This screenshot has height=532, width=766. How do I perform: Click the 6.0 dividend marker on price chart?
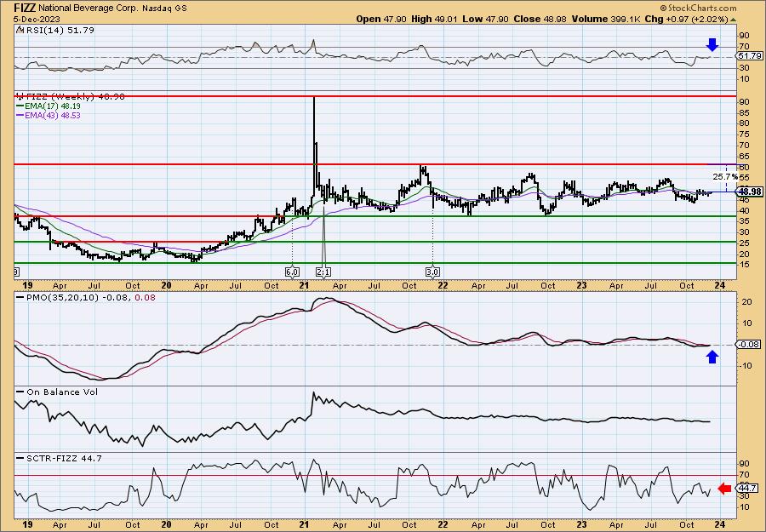292,272
